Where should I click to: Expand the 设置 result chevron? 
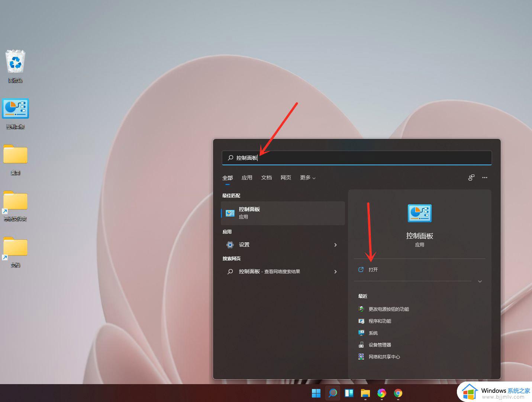click(335, 245)
